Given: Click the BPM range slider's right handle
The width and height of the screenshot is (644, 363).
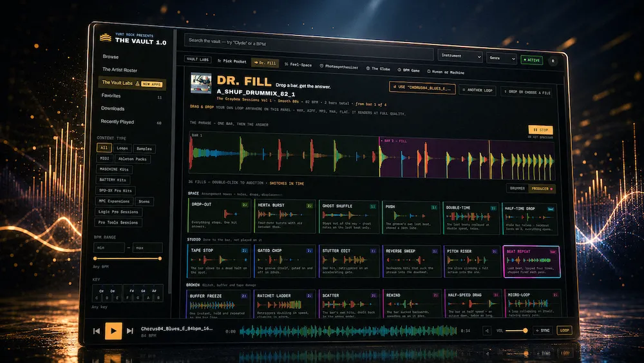Looking at the screenshot, I should [x=160, y=259].
